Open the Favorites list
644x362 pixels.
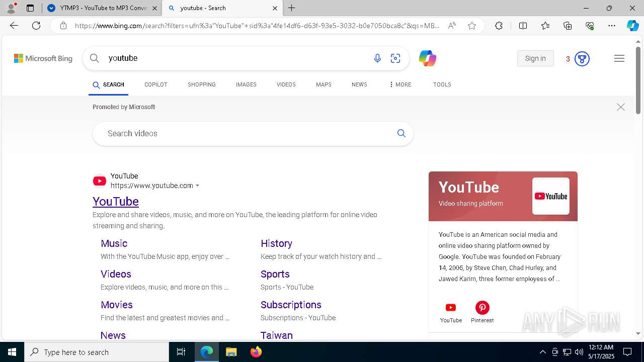(x=545, y=26)
